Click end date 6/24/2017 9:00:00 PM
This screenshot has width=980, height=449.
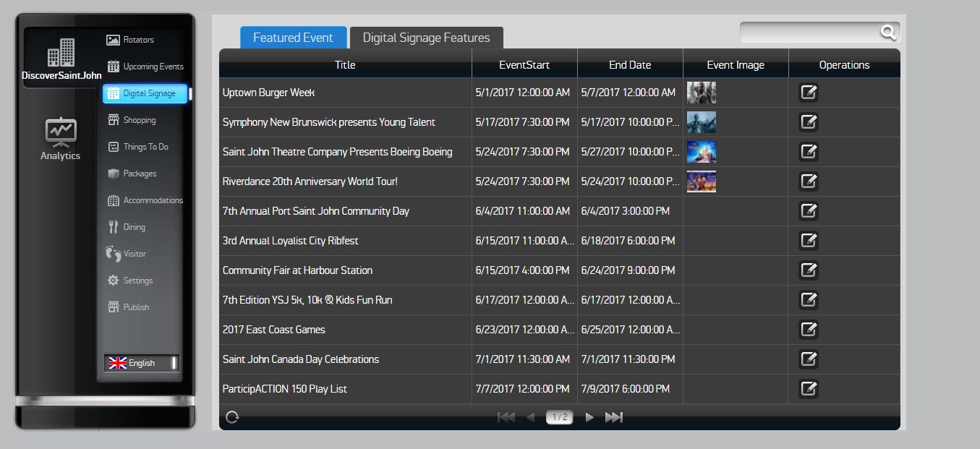click(x=629, y=270)
